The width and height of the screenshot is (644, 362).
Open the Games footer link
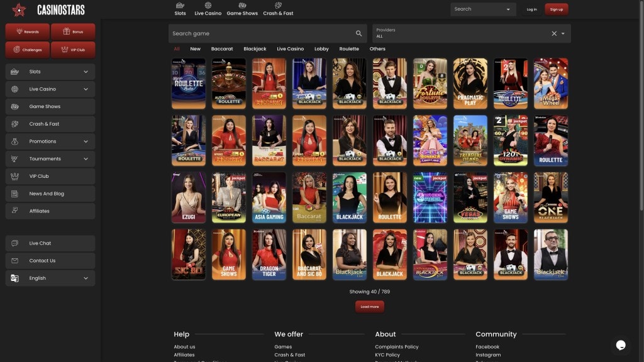click(283, 347)
